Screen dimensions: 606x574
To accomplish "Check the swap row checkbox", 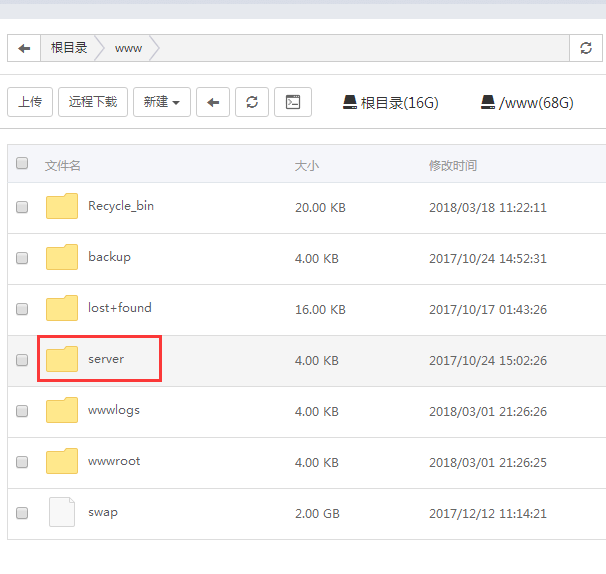I will coord(22,513).
